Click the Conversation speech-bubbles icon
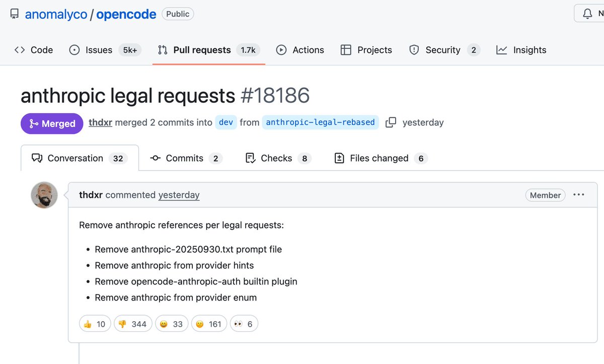 tap(37, 158)
